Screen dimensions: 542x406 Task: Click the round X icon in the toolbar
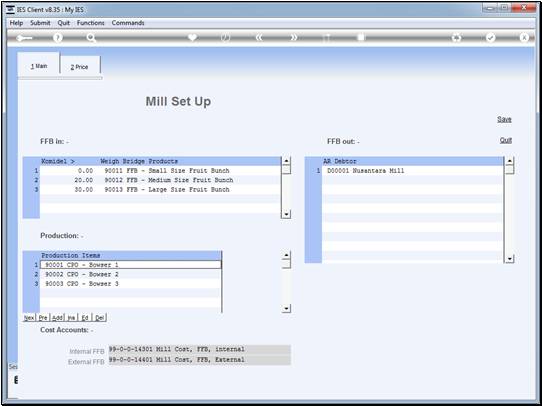tap(524, 38)
